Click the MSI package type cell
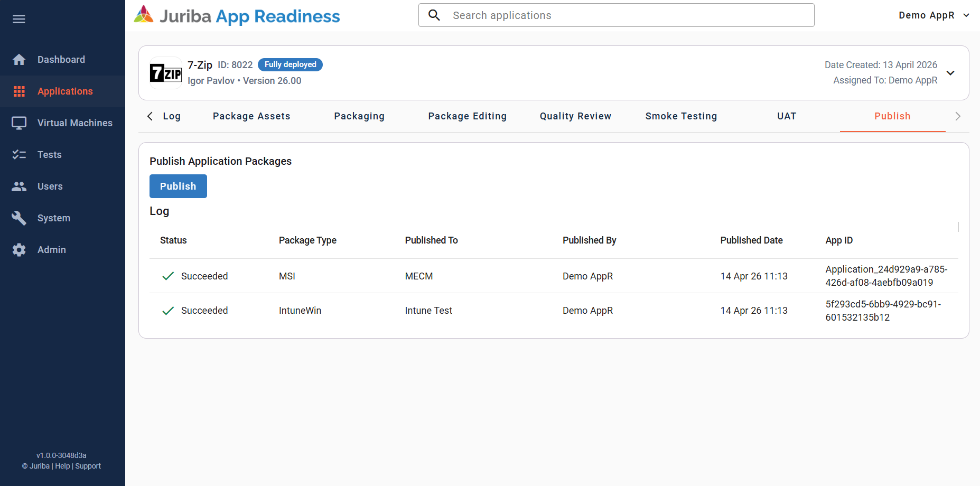 [287, 276]
